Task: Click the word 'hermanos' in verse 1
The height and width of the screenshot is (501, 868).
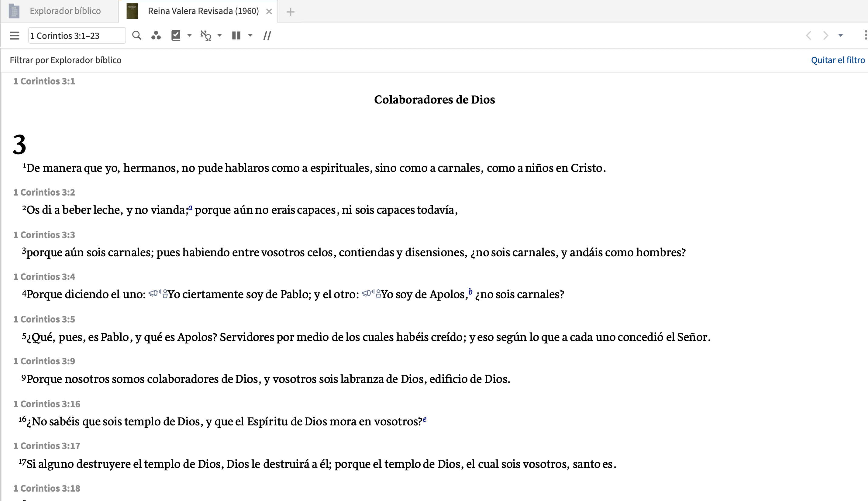Action: pyautogui.click(x=150, y=168)
